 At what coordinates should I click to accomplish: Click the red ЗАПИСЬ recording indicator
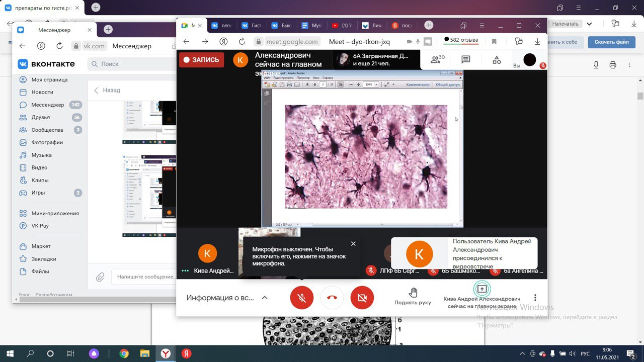coord(201,60)
